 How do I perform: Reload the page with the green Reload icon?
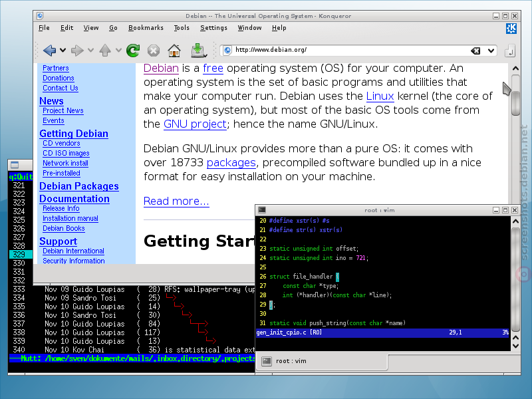click(132, 51)
